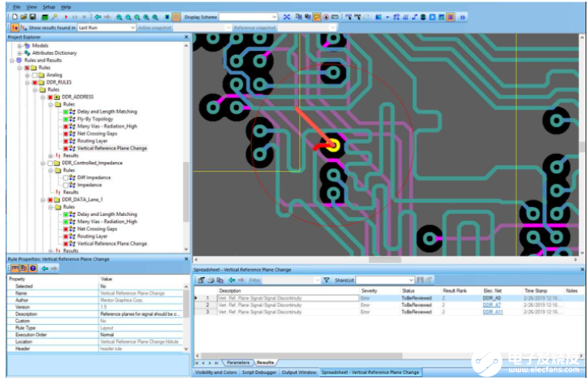Click the blue music-note-shaped trace icon

point(415,17)
